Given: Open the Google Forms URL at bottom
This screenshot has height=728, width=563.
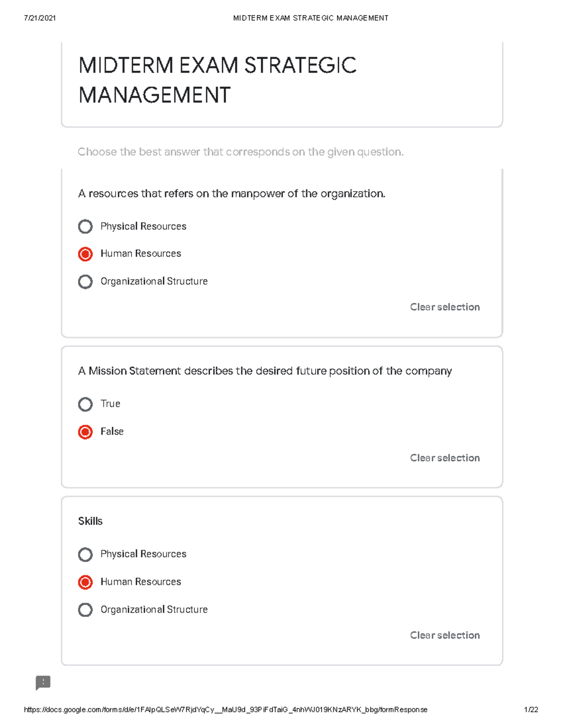Looking at the screenshot, I should 227,709.
